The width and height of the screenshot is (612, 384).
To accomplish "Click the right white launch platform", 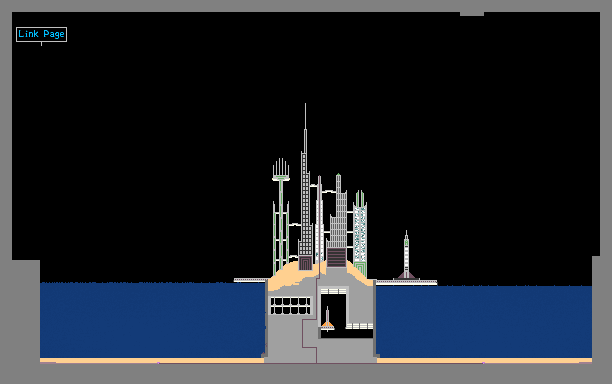I will tap(407, 282).
